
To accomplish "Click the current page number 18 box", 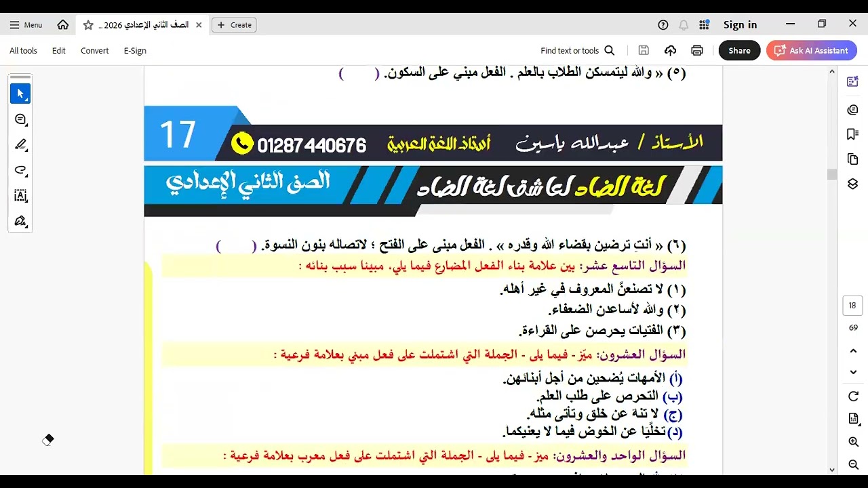I will click(853, 306).
